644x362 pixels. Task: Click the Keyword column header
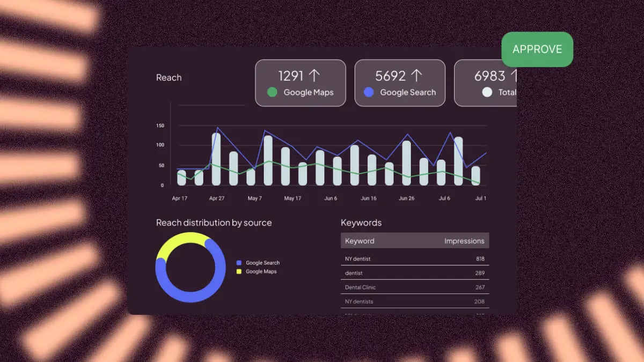(x=360, y=241)
